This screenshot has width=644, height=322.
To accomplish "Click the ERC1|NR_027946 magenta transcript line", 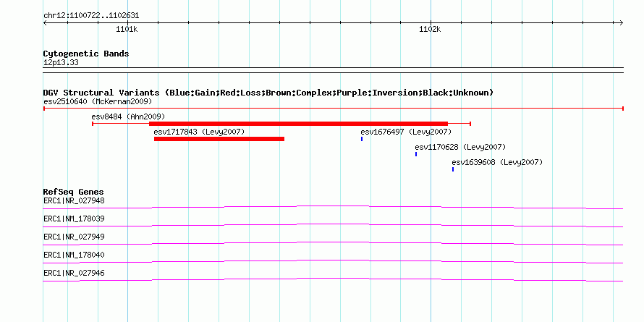I will pos(333,280).
